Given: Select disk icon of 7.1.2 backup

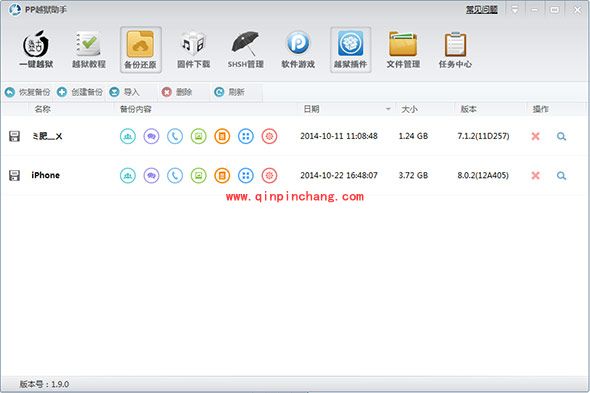Looking at the screenshot, I should coord(14,136).
